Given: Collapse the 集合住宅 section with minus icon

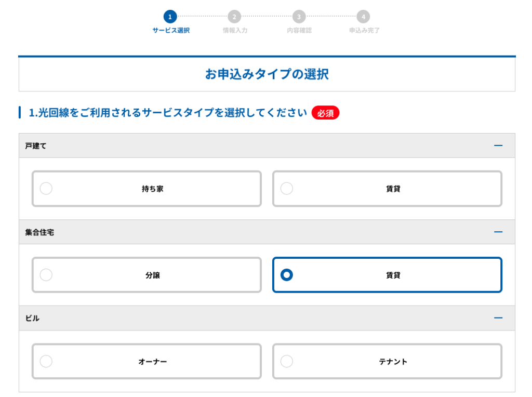Looking at the screenshot, I should [x=498, y=232].
